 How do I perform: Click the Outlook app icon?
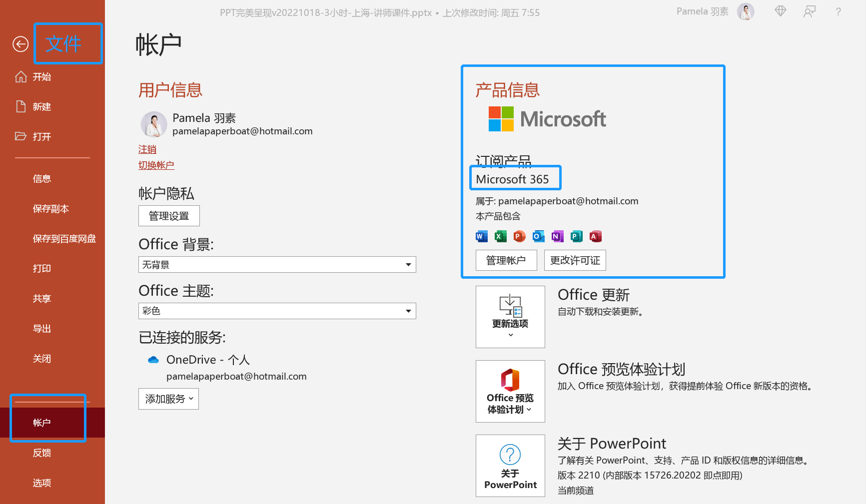[x=539, y=236]
